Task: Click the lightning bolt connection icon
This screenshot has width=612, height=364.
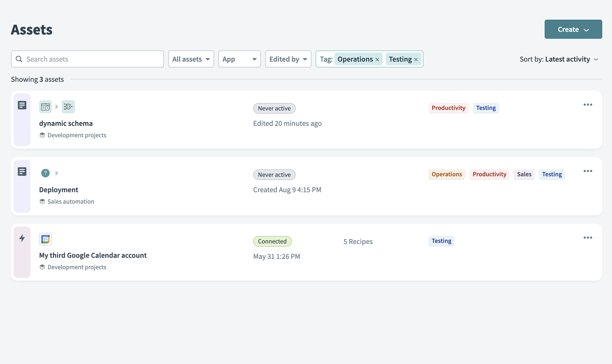Action: click(x=22, y=238)
